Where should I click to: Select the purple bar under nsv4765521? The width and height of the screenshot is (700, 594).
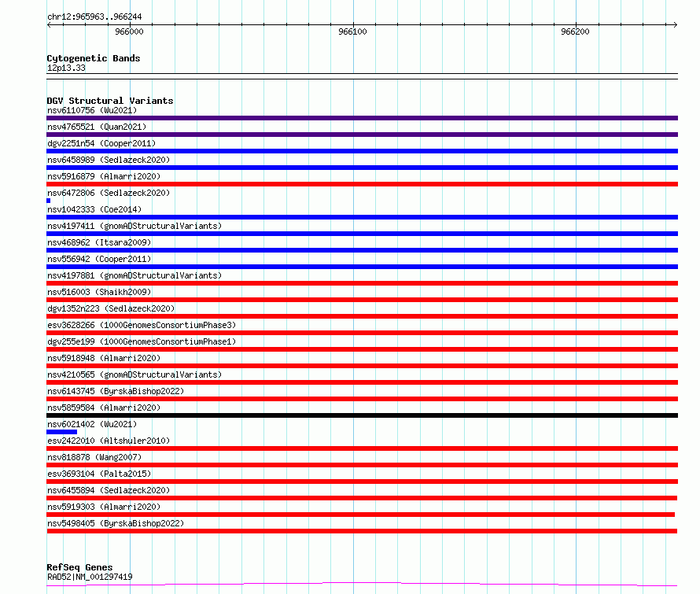click(362, 135)
